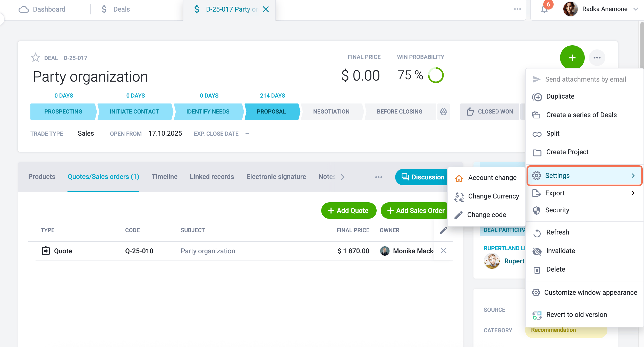Click the Delete trash bin icon
The image size is (644, 347).
pyautogui.click(x=537, y=270)
